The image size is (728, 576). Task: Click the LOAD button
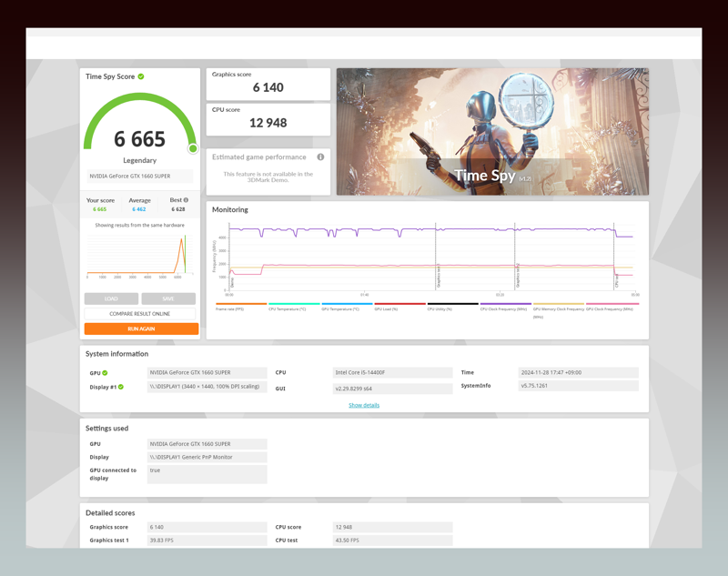coord(111,298)
